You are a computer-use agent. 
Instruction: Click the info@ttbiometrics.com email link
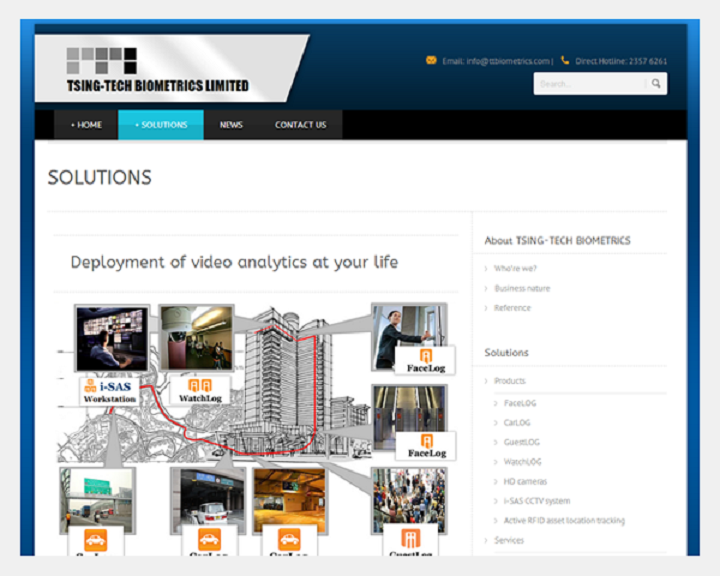[508, 61]
